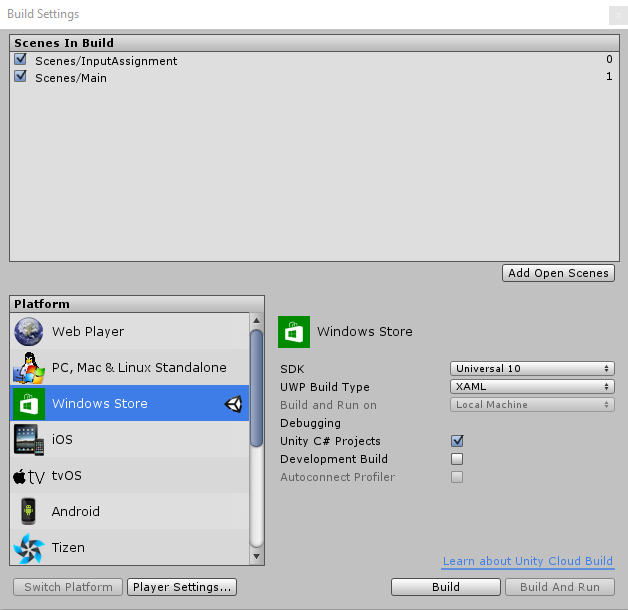Open the Build and Run on dropdown
This screenshot has width=628, height=610.
click(532, 405)
